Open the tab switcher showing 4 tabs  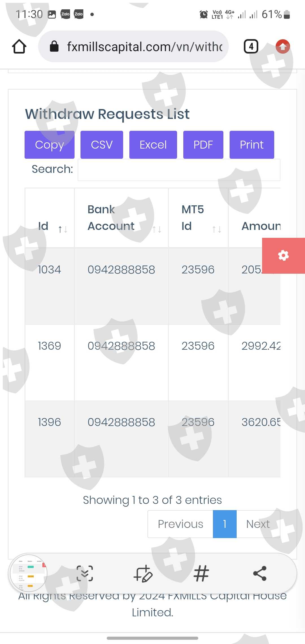[251, 47]
